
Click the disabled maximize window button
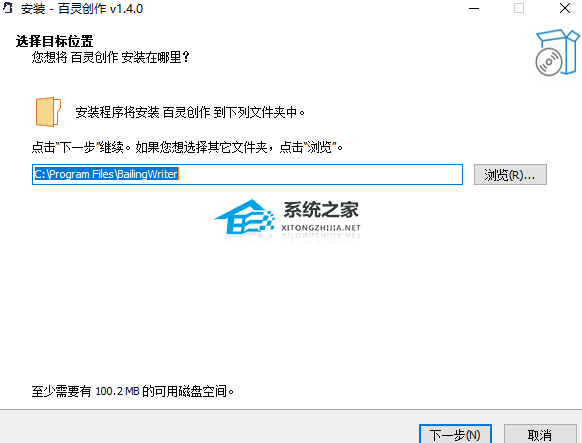pos(519,8)
